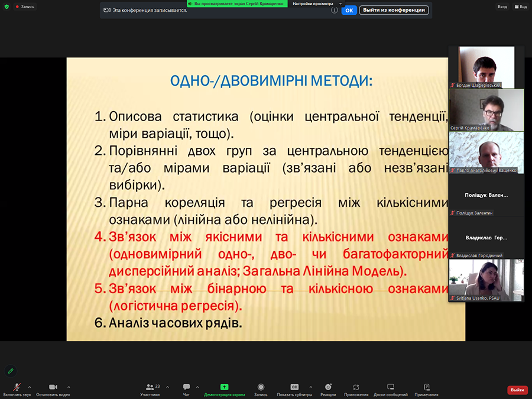Click muted mic icon on Богдан Шаферівський tile
532x399 pixels.
[x=453, y=85]
